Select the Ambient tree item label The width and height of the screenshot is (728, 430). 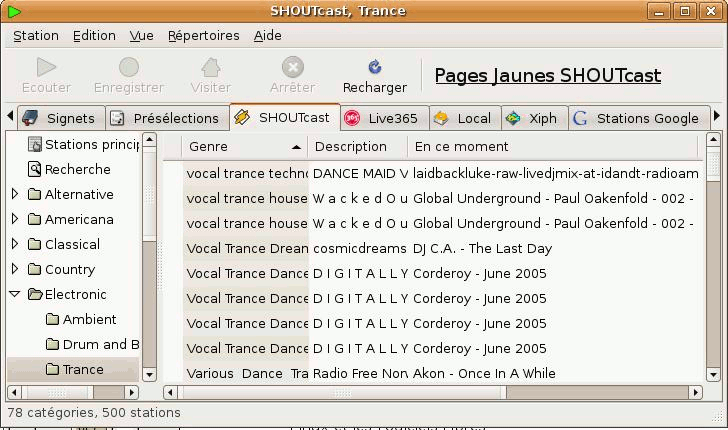point(90,319)
